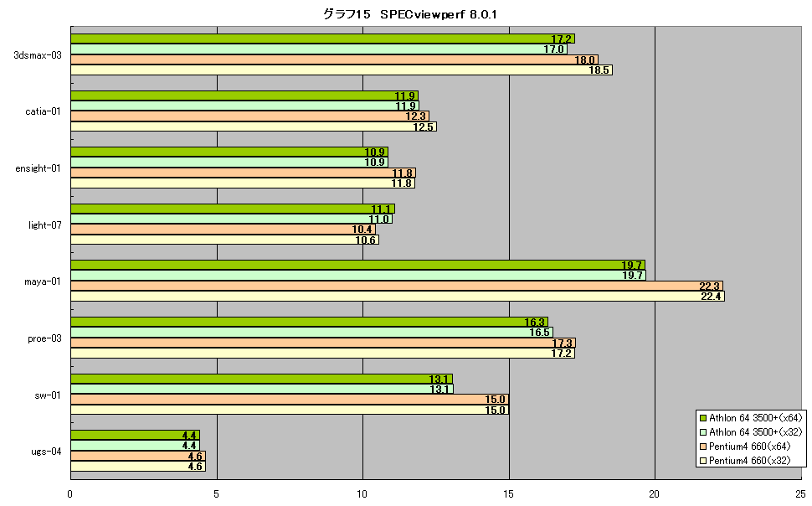Click the "12.3" value label
The height and width of the screenshot is (506, 812).
point(415,116)
